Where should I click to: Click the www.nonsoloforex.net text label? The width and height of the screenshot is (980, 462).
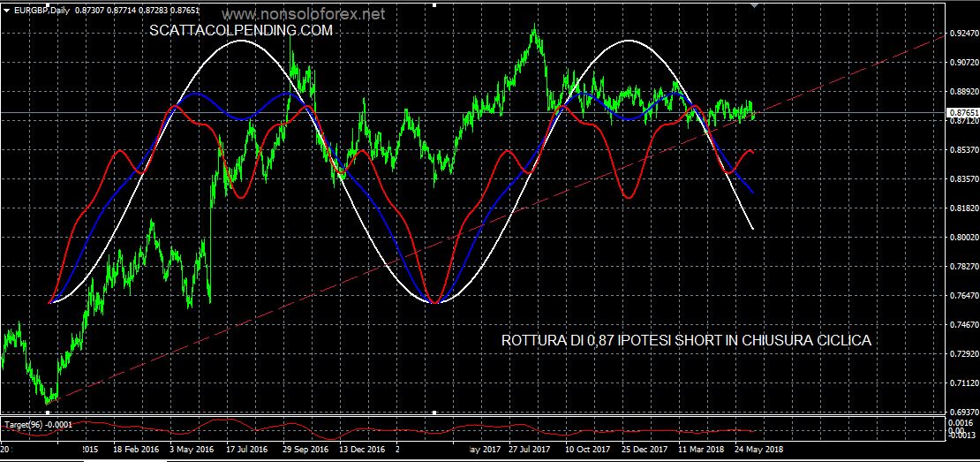point(303,15)
